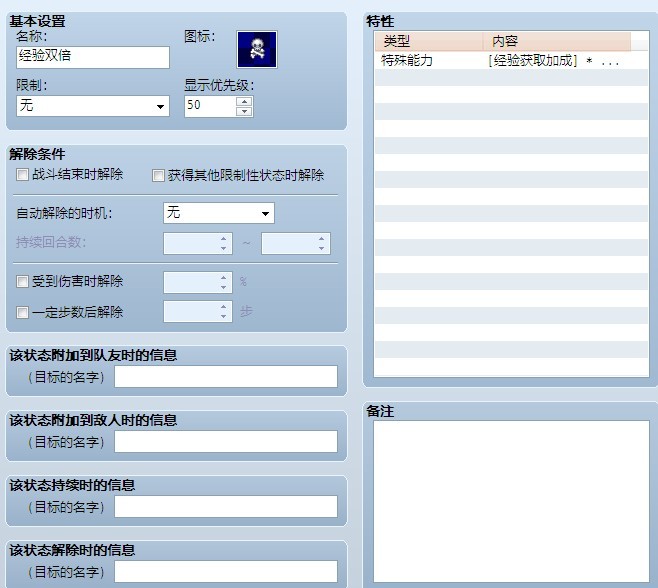The width and height of the screenshot is (658, 588).
Task: Click the 该状态持续时的信息 text field
Action: (x=226, y=507)
